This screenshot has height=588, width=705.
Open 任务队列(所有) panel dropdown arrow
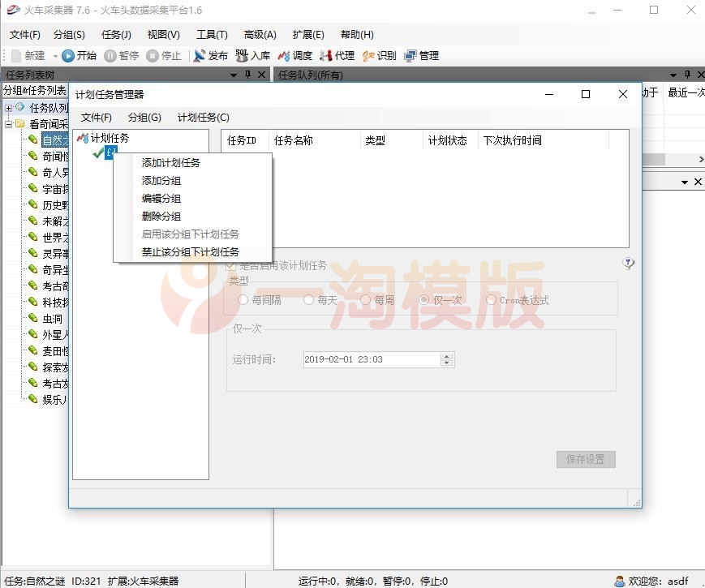(673, 75)
